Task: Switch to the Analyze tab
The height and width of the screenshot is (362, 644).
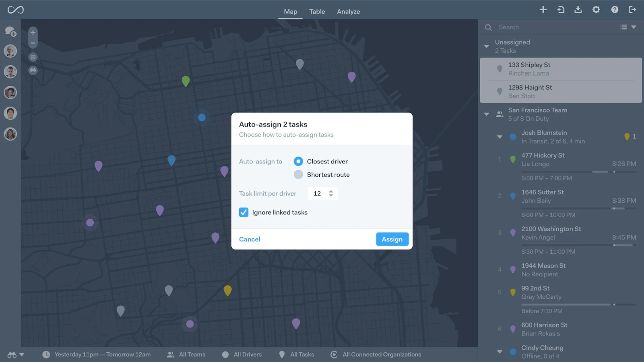Action: (x=348, y=11)
